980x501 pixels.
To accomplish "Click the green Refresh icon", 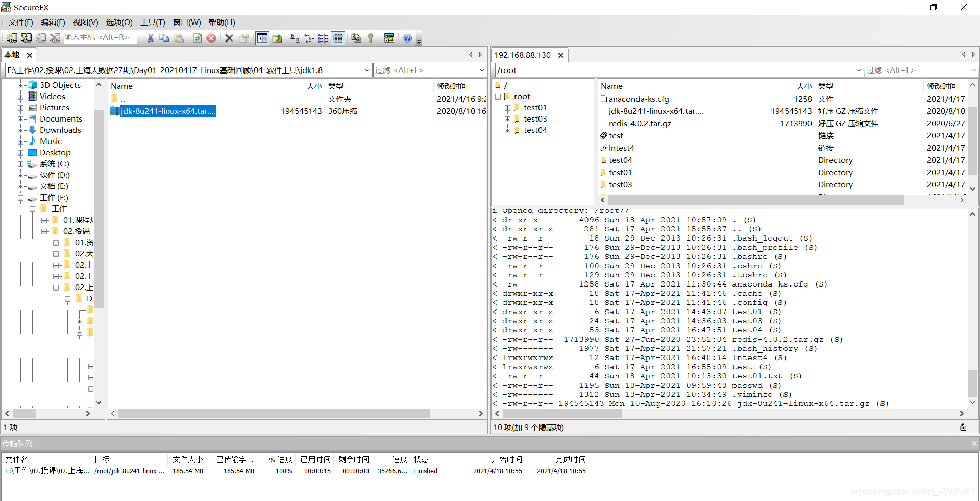I will (197, 38).
